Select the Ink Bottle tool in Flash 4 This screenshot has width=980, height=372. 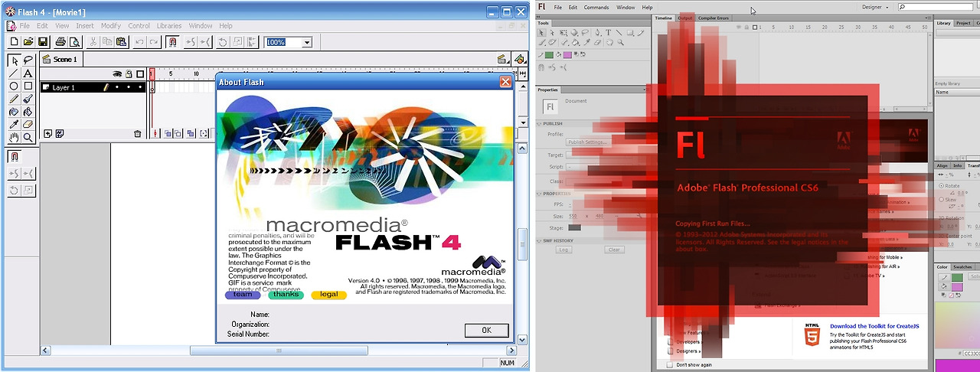pyautogui.click(x=14, y=112)
